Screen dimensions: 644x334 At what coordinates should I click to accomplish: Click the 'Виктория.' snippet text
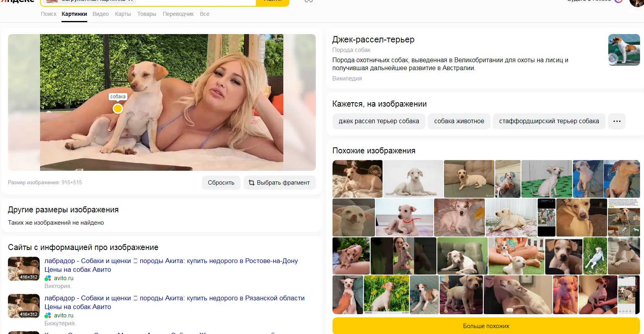coord(58,286)
